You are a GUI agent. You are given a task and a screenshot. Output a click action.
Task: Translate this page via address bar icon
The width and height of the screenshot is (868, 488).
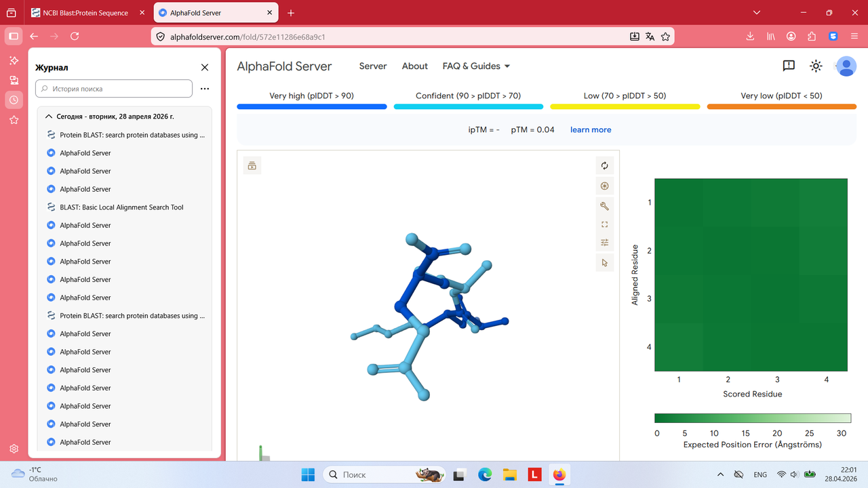tap(650, 37)
